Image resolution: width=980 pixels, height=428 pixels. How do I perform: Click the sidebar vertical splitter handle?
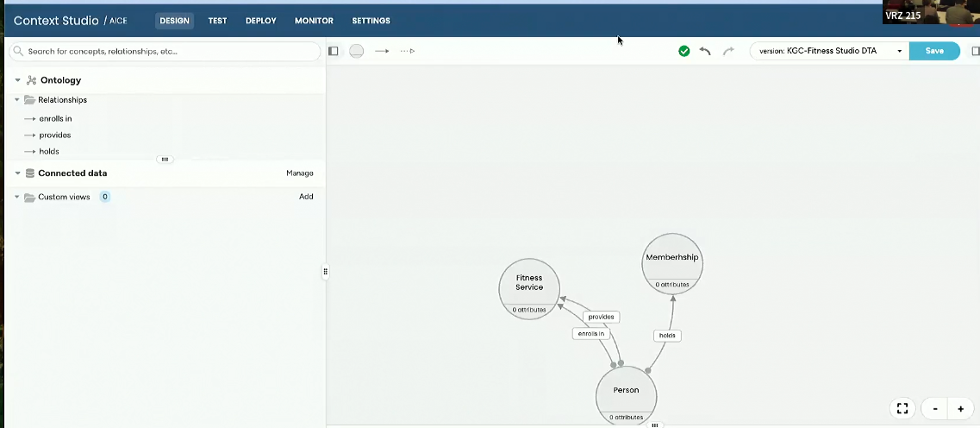(x=326, y=272)
